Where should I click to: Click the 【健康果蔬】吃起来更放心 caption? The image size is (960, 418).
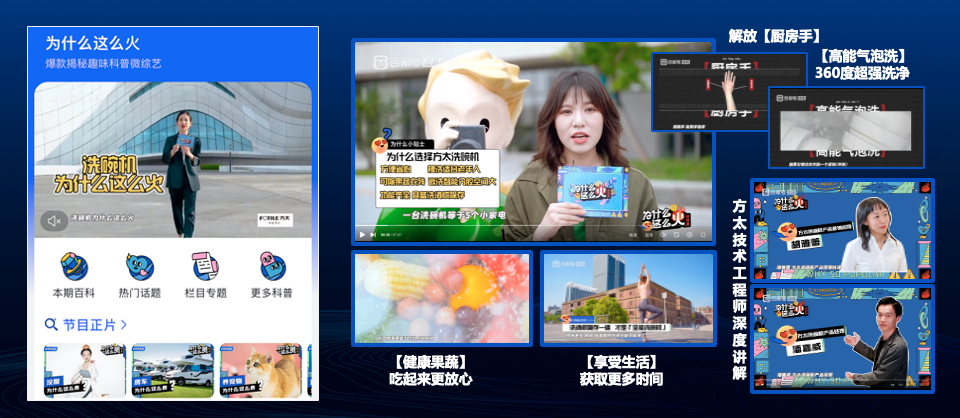pyautogui.click(x=431, y=370)
